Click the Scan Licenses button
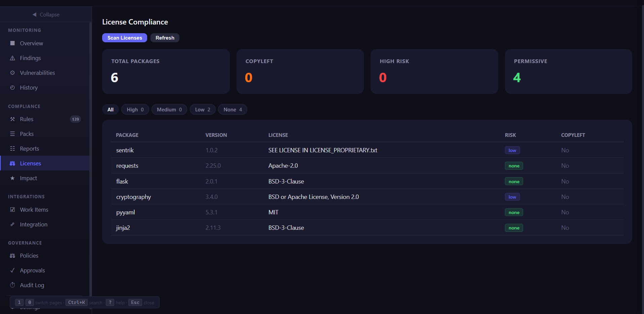644x314 pixels. [x=125, y=38]
